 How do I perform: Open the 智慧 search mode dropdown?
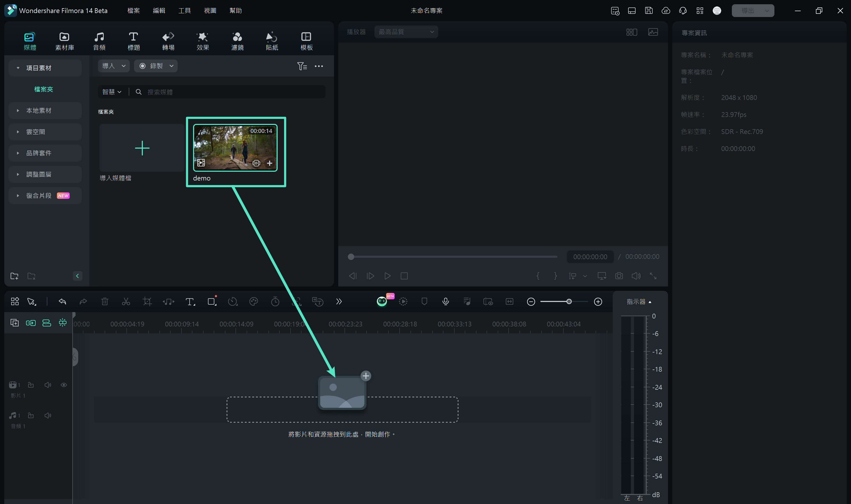[112, 92]
